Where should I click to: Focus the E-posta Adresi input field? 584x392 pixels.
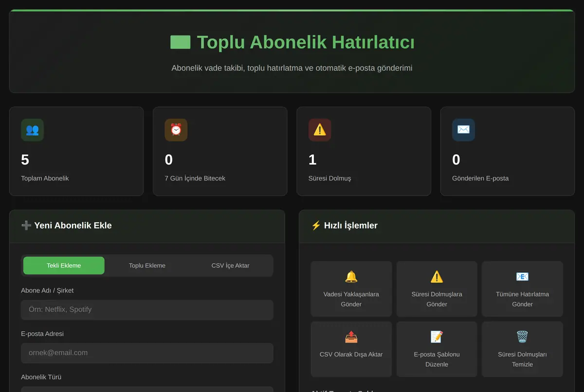pyautogui.click(x=147, y=353)
